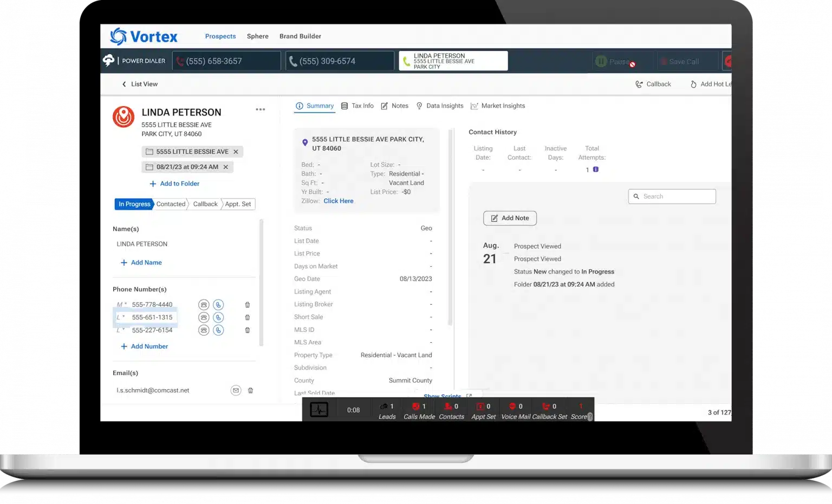Remove the 08/21/23 at 09:24 AM folder tag
The image size is (832, 504).
226,167
